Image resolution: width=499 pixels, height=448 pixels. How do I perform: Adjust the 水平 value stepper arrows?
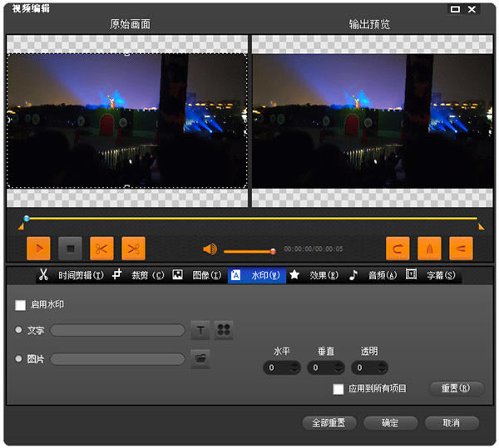pyautogui.click(x=294, y=368)
